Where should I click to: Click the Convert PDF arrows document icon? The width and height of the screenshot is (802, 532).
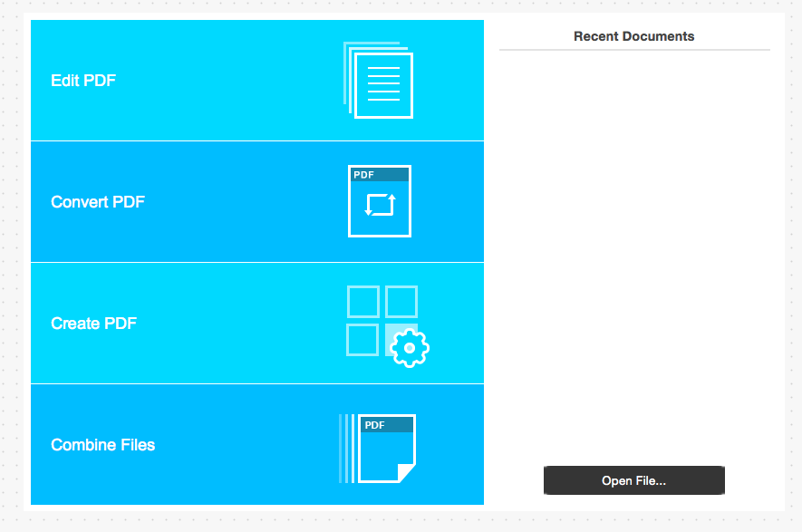pos(380,201)
